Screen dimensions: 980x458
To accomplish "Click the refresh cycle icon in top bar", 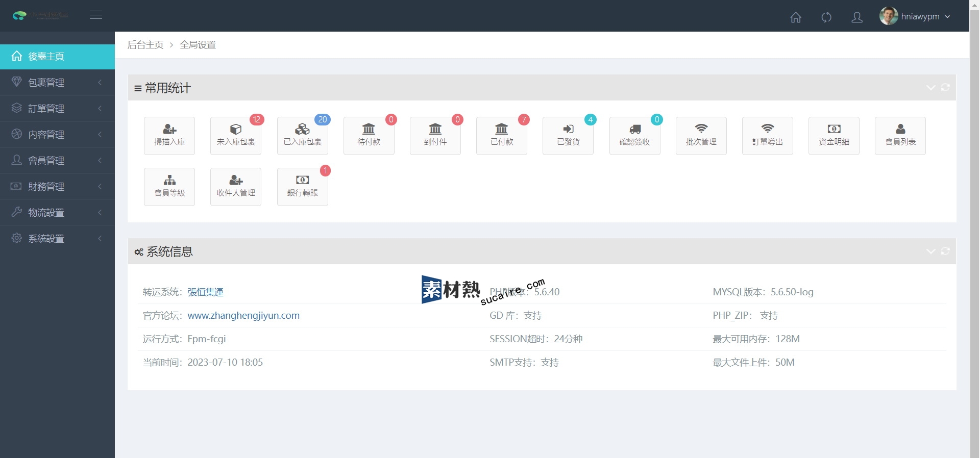I will [826, 17].
